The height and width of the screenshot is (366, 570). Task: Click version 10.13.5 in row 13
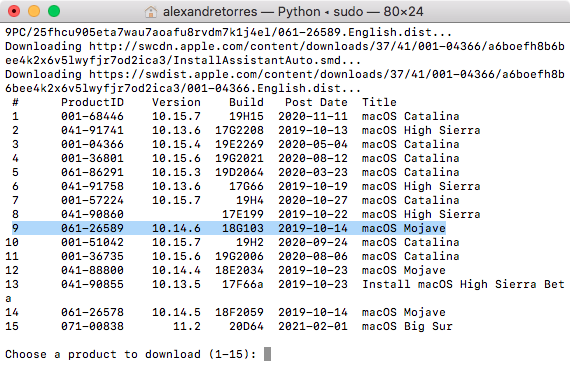tap(176, 284)
